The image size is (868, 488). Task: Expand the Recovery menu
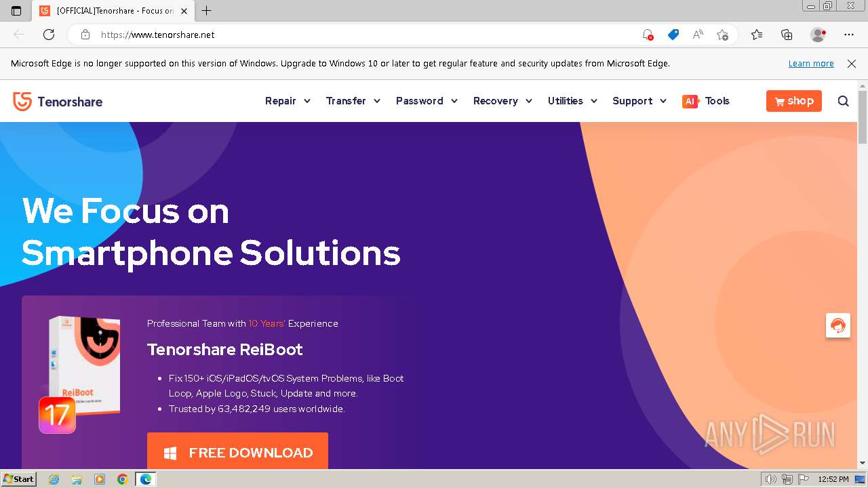[502, 101]
